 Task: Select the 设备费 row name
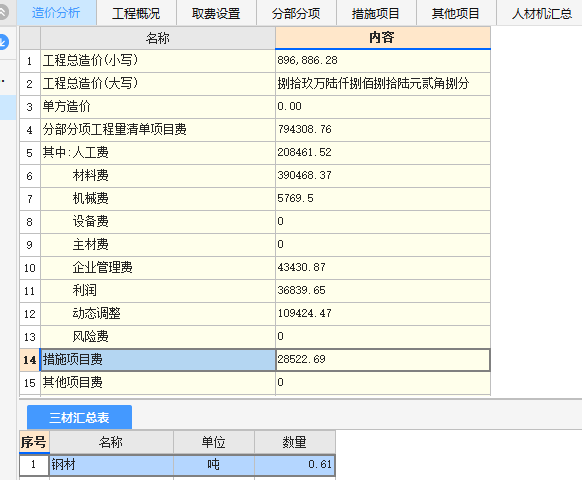point(158,222)
